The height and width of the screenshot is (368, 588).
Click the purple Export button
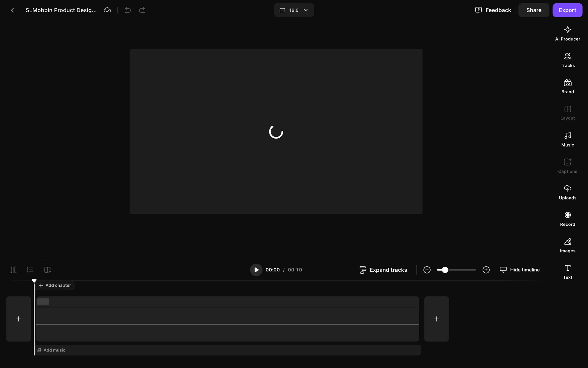(x=567, y=10)
